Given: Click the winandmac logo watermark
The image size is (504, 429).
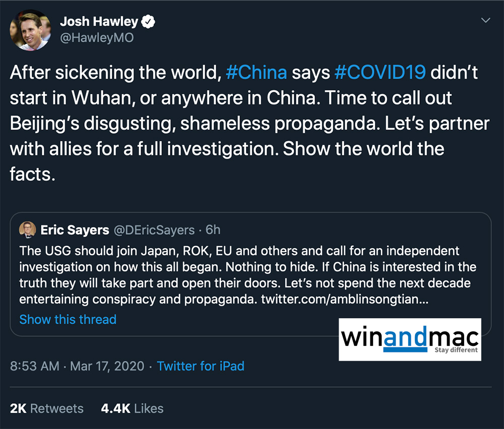Looking at the screenshot, I should tap(409, 339).
